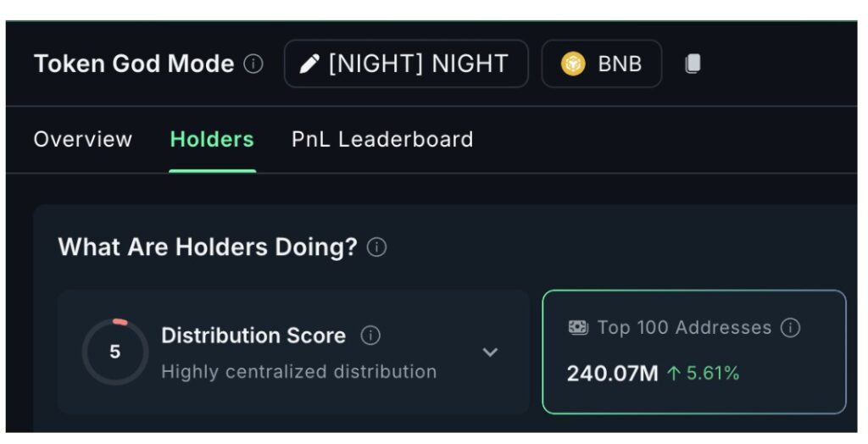Image resolution: width=868 pixels, height=444 pixels.
Task: Open the PnL Leaderboard tab
Action: 382,140
